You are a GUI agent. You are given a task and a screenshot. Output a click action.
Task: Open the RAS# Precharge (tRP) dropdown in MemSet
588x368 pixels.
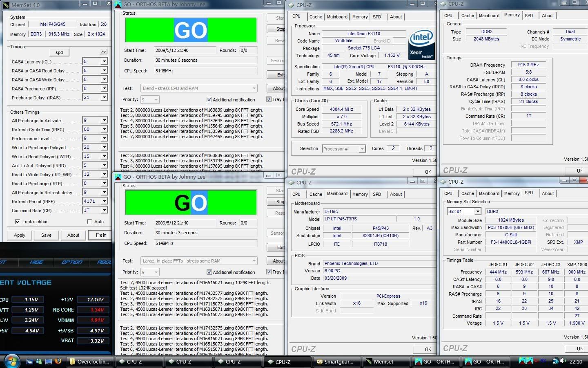(x=104, y=88)
